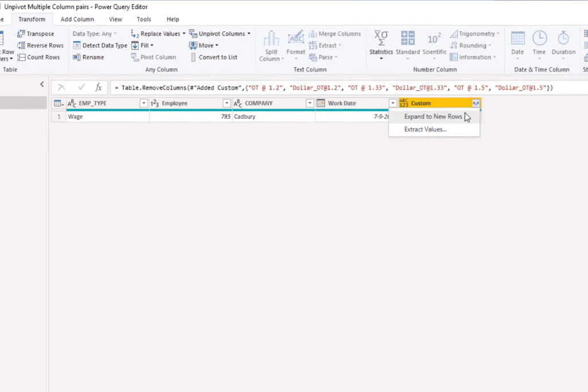
Task: Click the Rename column tool
Action: tap(88, 57)
